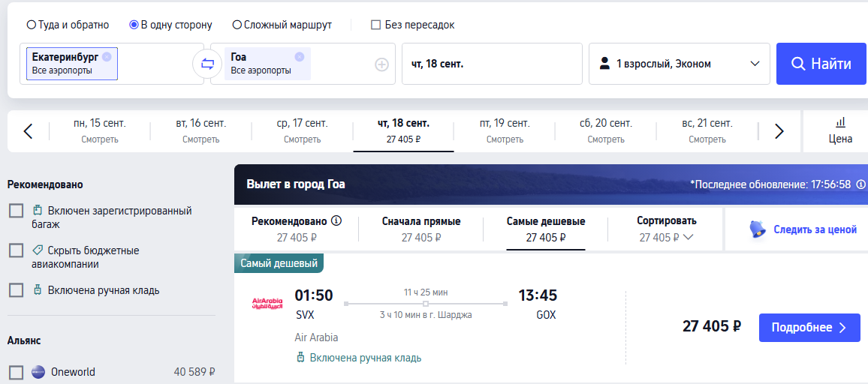Switch to Сначала прямые tab
This screenshot has width=868, height=384.
[x=420, y=229]
